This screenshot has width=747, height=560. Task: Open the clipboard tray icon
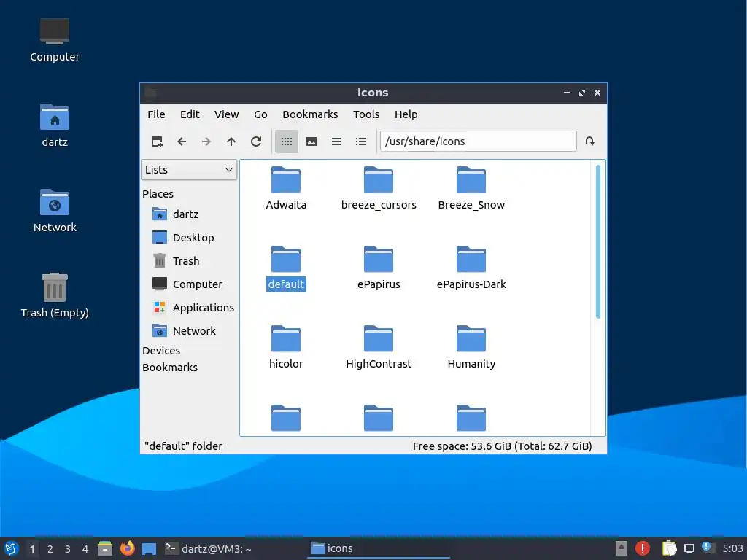(x=670, y=548)
